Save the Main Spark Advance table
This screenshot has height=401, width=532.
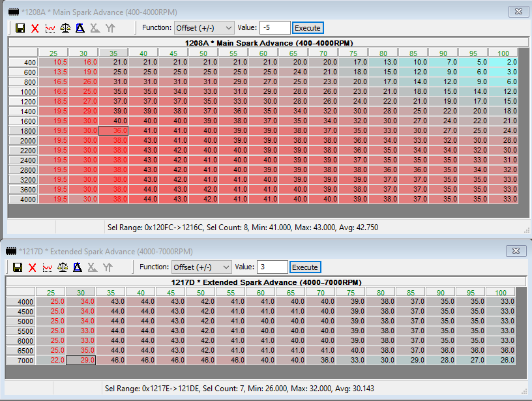(20, 28)
